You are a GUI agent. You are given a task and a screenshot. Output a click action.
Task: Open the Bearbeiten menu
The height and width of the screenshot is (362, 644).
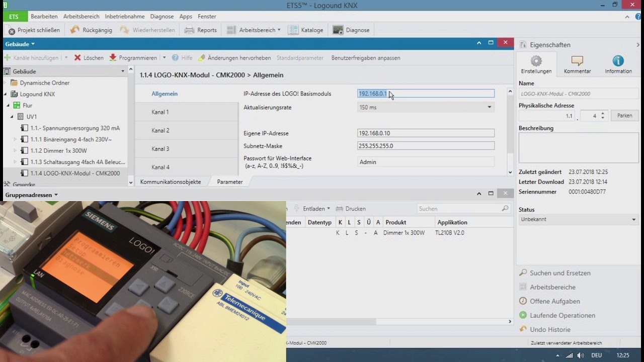(x=44, y=17)
